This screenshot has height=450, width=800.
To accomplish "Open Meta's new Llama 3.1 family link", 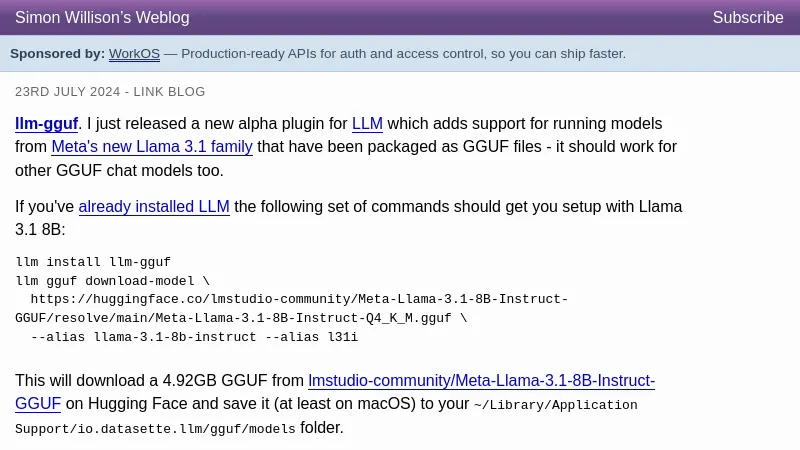I will click(152, 147).
